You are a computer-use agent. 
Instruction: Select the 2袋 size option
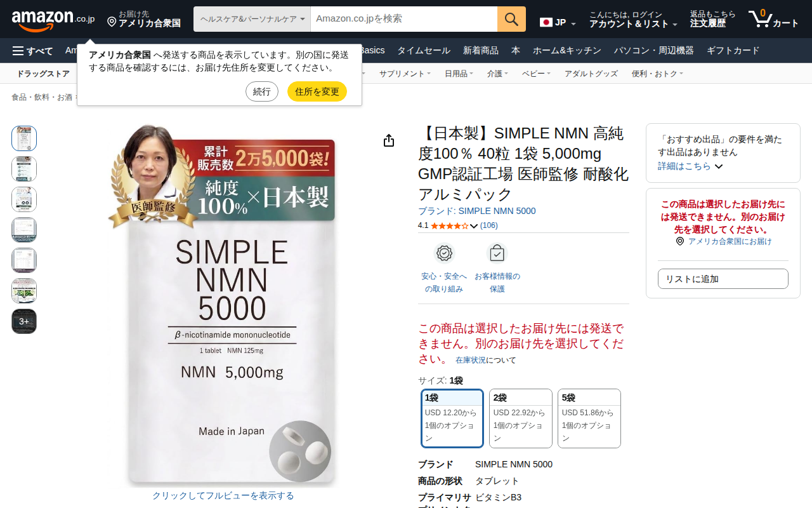[521, 418]
